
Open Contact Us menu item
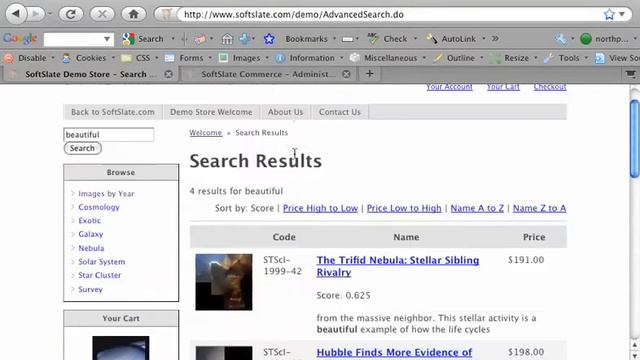340,112
